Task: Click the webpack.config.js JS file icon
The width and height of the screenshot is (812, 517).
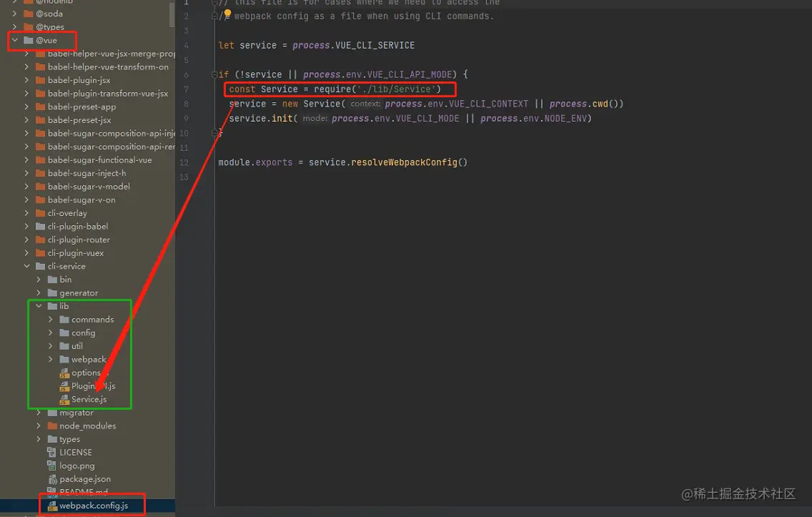Action: [51, 506]
